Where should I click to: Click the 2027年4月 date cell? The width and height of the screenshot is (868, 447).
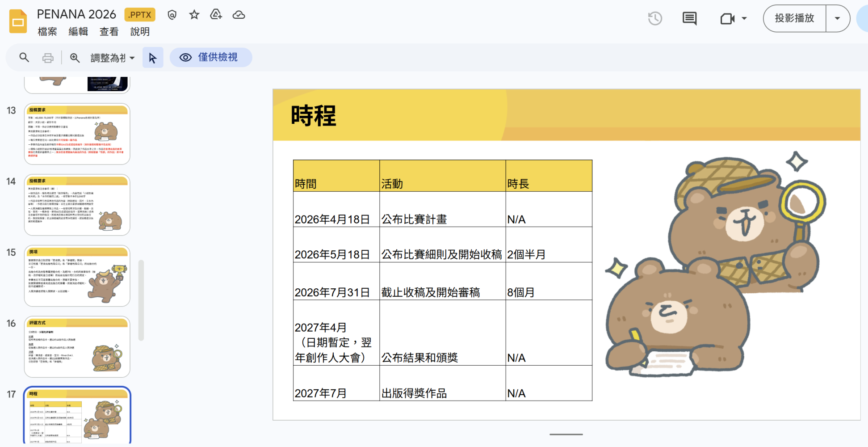[336, 333]
